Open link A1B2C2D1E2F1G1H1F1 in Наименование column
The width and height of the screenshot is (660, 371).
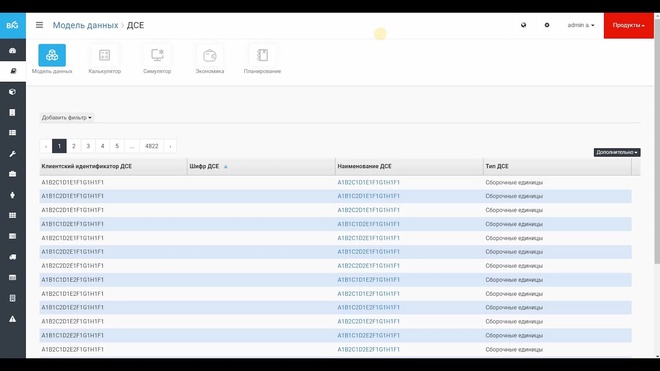click(x=368, y=321)
